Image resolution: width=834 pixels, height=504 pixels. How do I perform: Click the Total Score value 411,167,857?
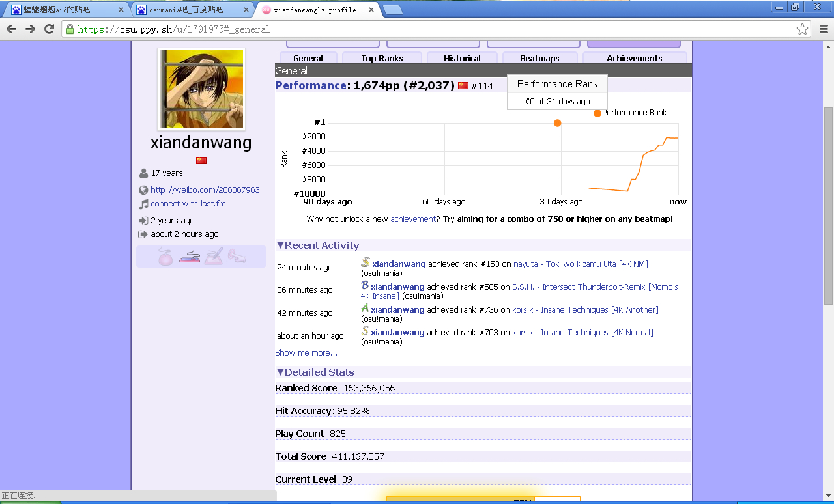pyautogui.click(x=358, y=456)
